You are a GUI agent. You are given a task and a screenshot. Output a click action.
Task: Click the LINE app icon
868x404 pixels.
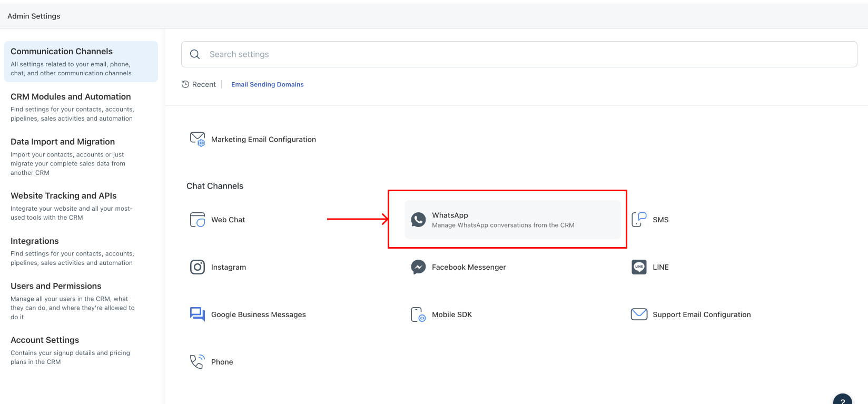(639, 267)
